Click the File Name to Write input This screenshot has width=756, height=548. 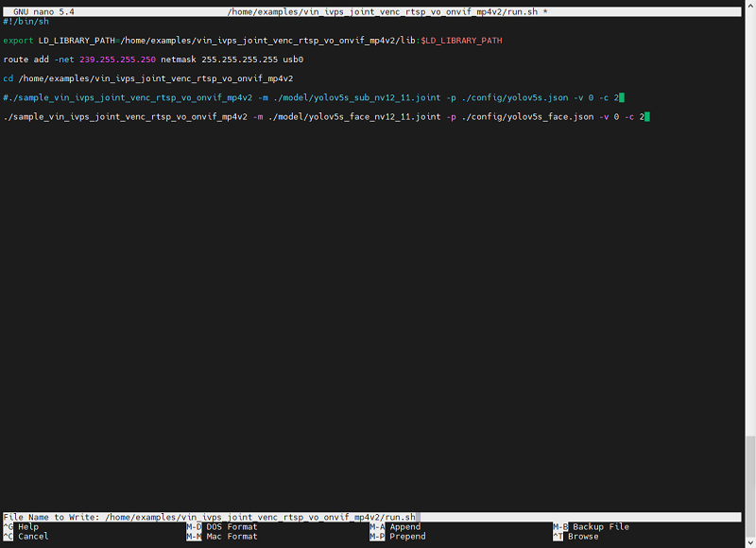pos(371,517)
